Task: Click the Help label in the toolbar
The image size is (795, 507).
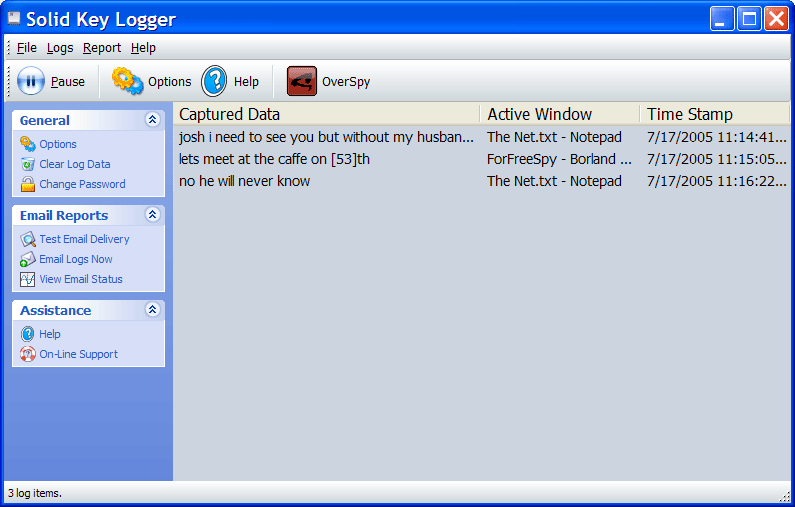Action: pos(246,82)
